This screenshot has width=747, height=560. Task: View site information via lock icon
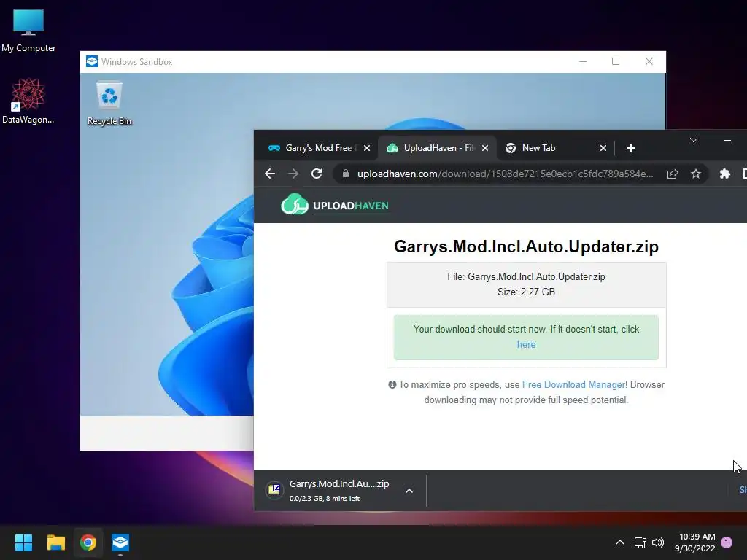tap(346, 174)
